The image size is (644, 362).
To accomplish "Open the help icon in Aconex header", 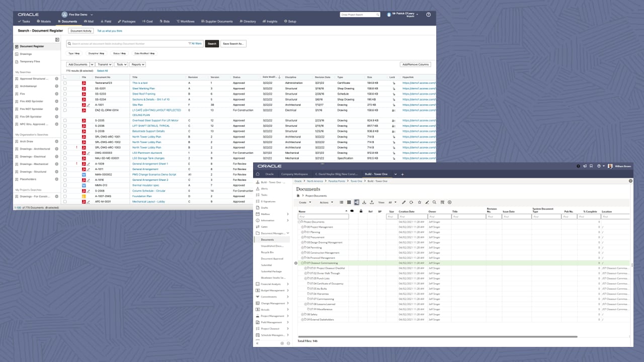I will coord(428,15).
